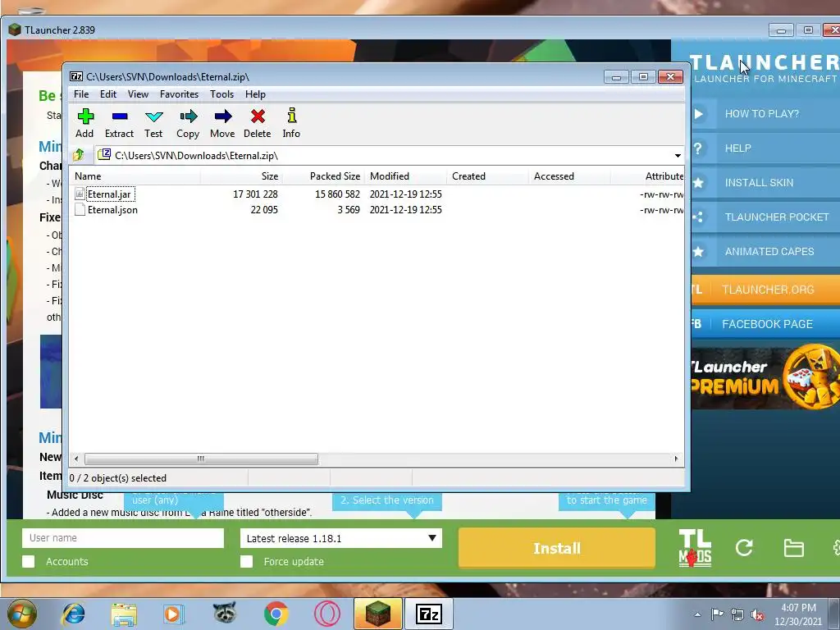Launch Opera browser from the taskbar
The width and height of the screenshot is (840, 630).
click(x=326, y=614)
